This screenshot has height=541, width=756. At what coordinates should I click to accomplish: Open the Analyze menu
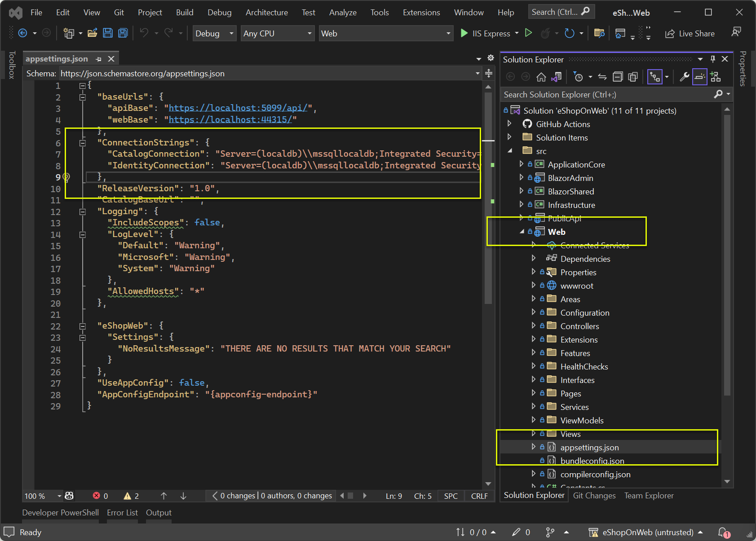point(343,13)
